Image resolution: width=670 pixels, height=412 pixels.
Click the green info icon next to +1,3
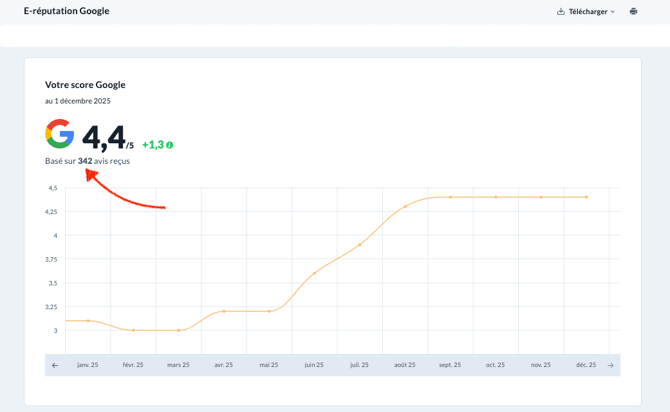point(170,145)
